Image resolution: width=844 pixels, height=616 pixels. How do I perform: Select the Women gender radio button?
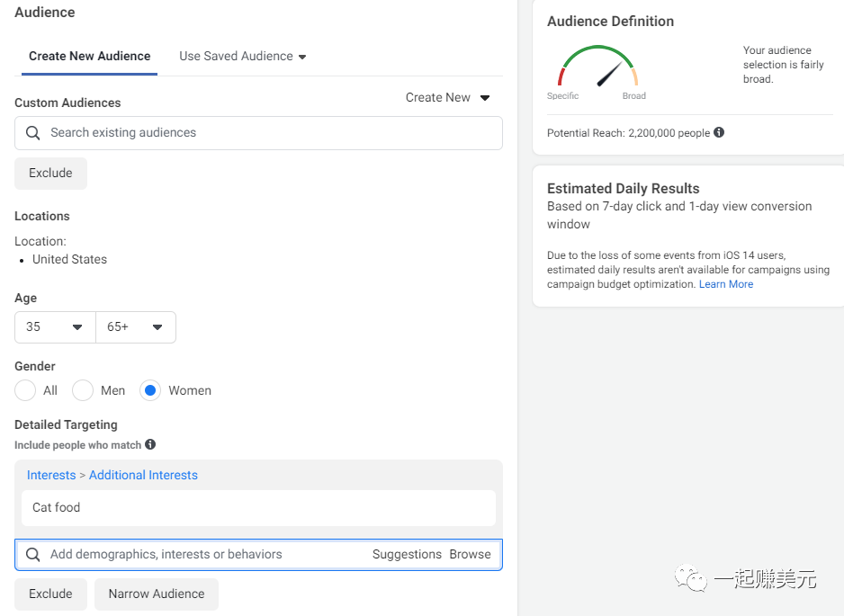click(150, 390)
